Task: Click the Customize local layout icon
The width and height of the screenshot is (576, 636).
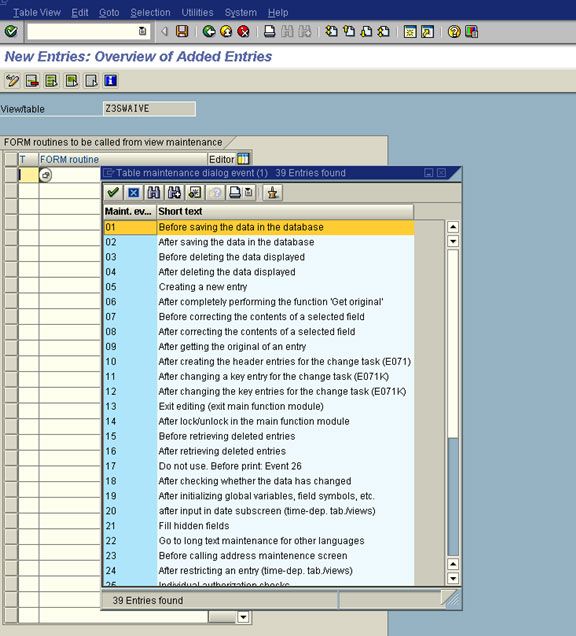Action: [471, 31]
